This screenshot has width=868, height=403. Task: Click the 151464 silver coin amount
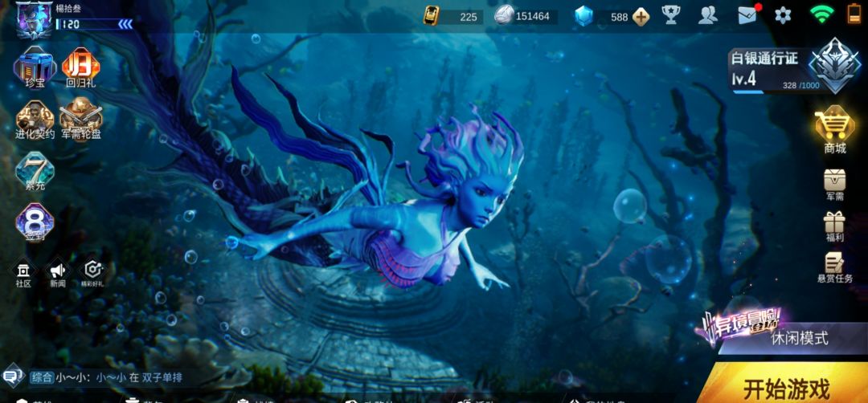pos(533,17)
